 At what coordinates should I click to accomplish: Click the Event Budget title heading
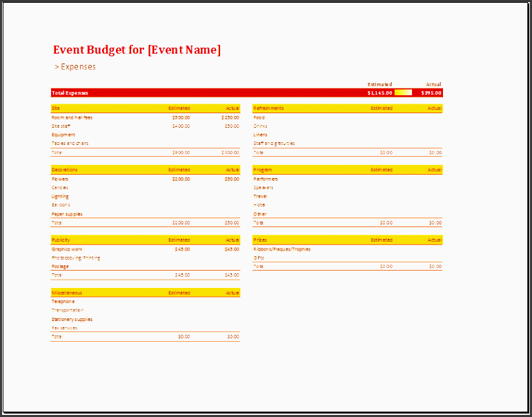click(x=137, y=50)
